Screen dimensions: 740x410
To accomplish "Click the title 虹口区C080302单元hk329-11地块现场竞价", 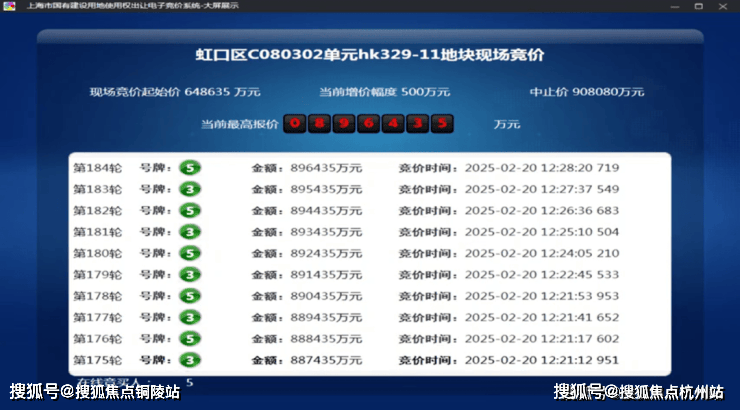I will pos(370,55).
